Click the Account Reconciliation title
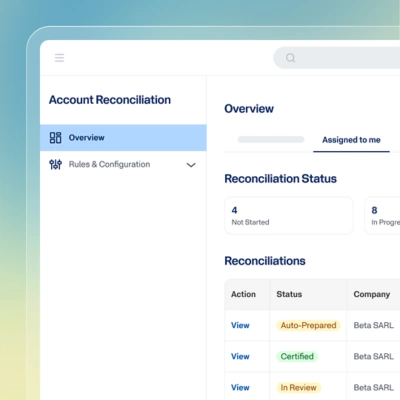The width and height of the screenshot is (400, 400). point(110,100)
